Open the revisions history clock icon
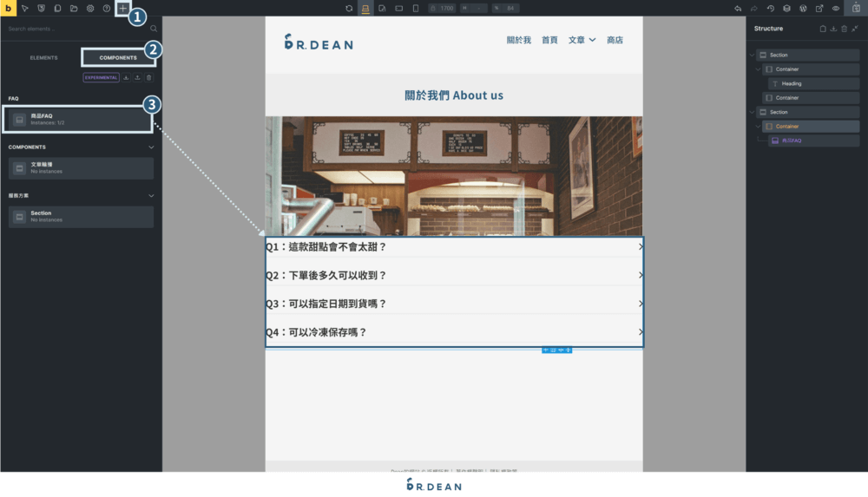Screen dimensions: 868x497 pyautogui.click(x=770, y=8)
